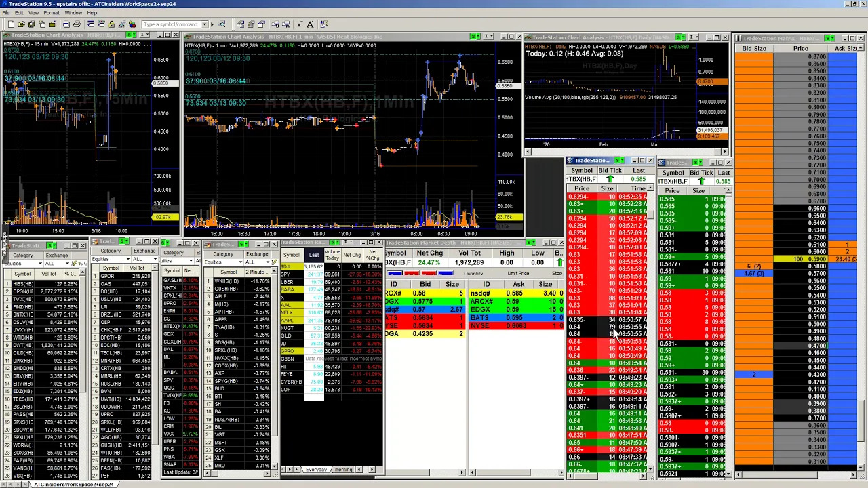Click the Increase Font Size toolbar icon
868x488 pixels.
(310, 24)
